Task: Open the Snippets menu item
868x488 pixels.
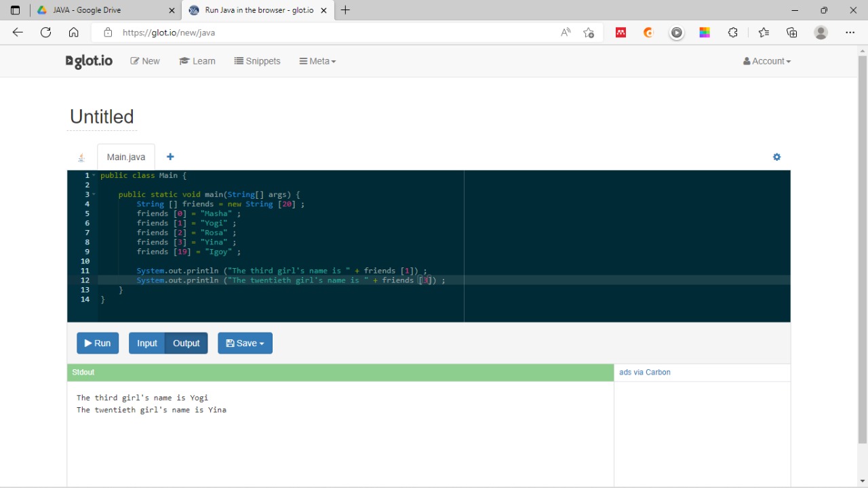Action: (257, 61)
